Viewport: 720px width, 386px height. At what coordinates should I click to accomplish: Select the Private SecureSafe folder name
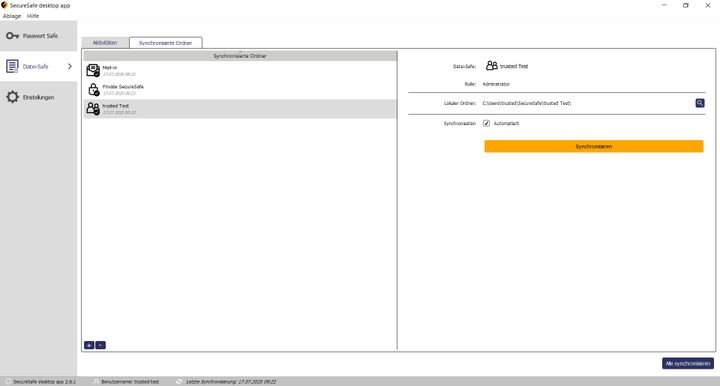coord(123,87)
